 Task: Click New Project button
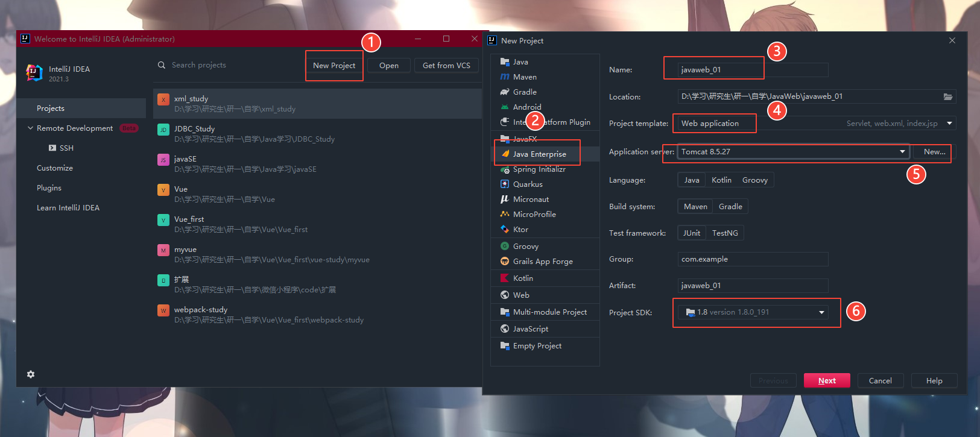pos(334,66)
